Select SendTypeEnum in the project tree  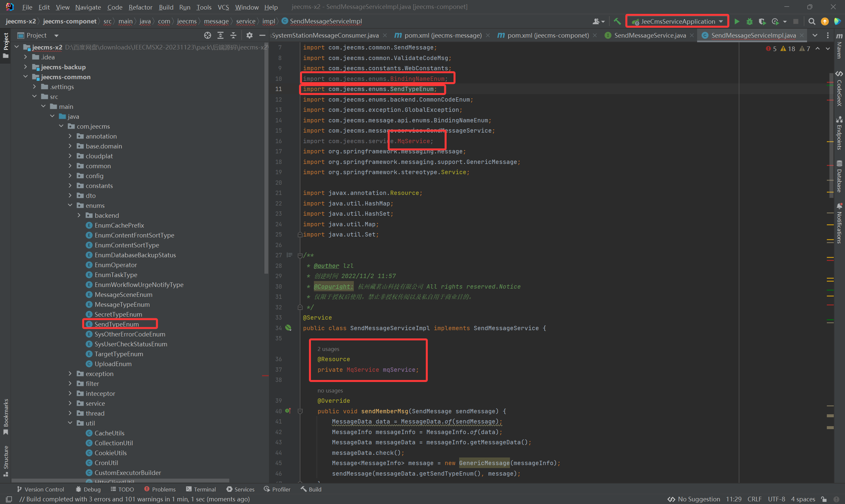117,324
